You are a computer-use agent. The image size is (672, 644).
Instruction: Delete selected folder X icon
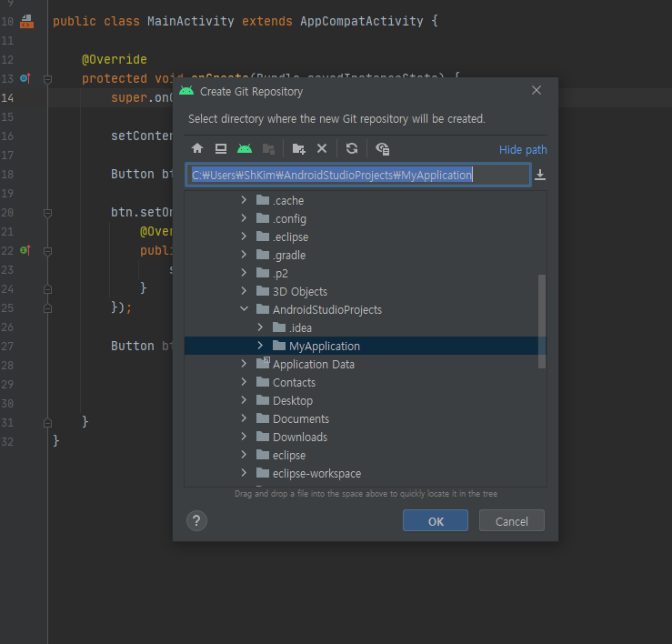(321, 148)
